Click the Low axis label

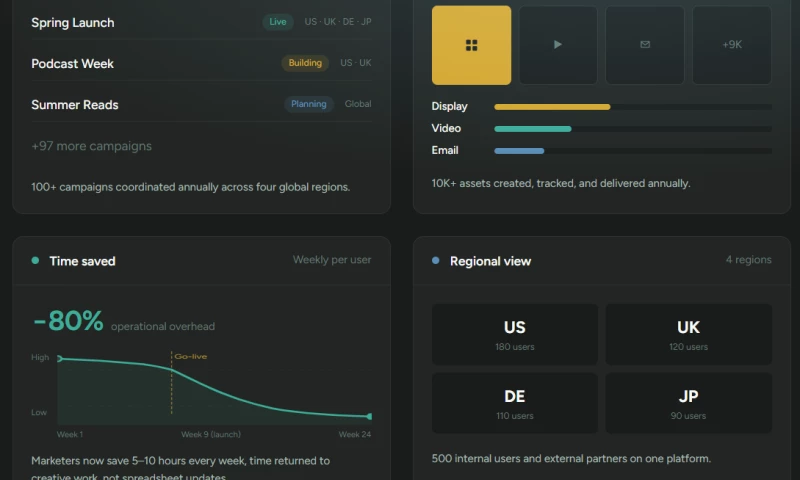coord(39,412)
